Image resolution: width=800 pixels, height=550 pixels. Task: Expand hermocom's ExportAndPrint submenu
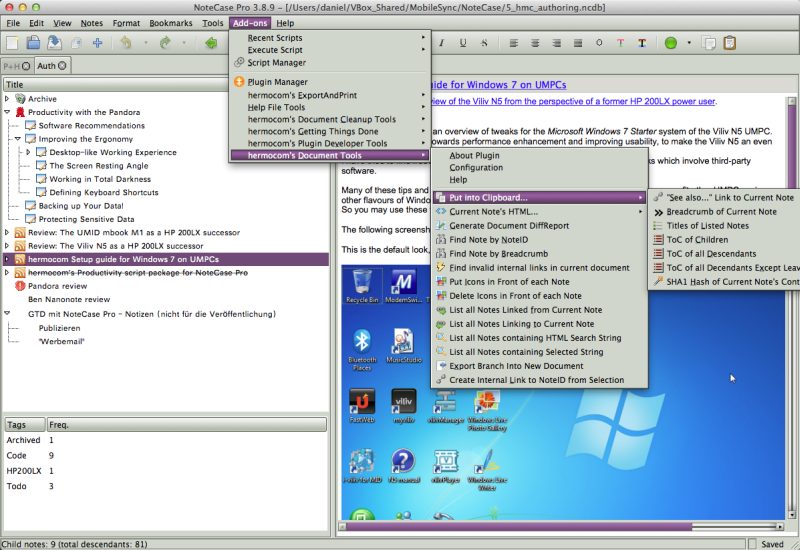[x=330, y=95]
